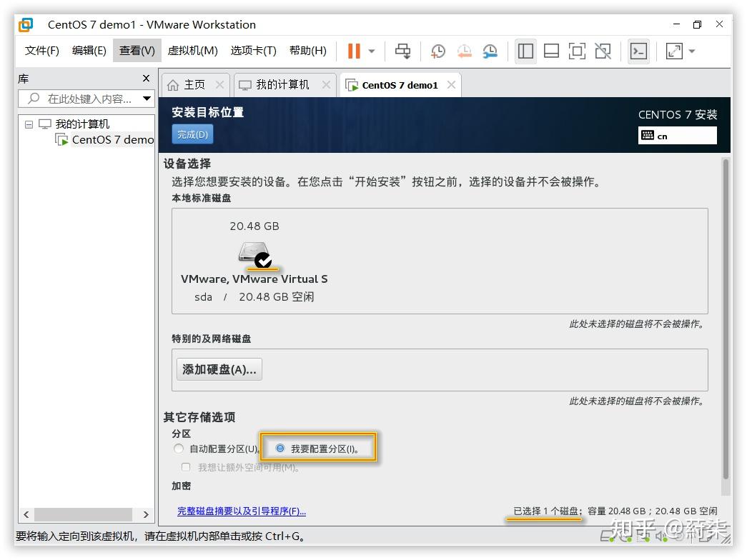Open the console view icon
The image size is (747, 560).
pyautogui.click(x=638, y=51)
